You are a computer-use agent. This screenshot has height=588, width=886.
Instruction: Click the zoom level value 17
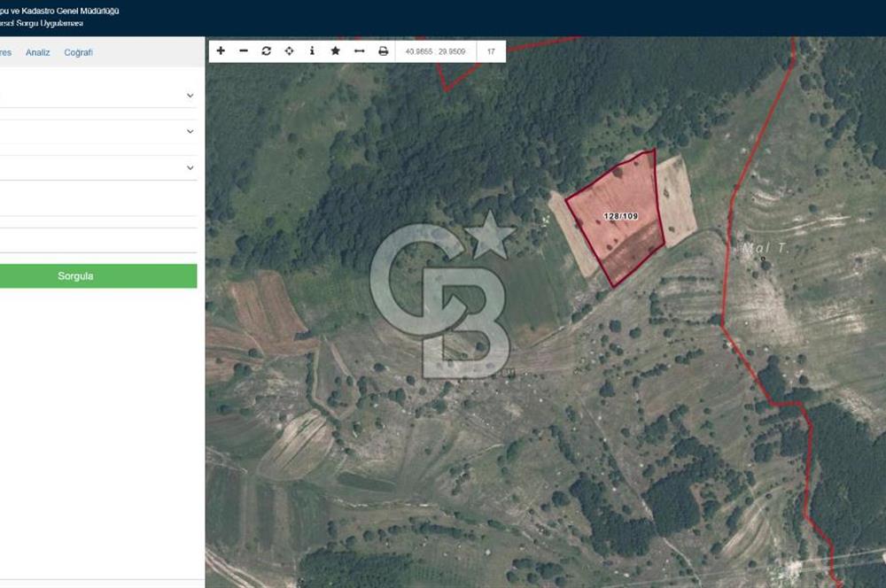pos(491,51)
